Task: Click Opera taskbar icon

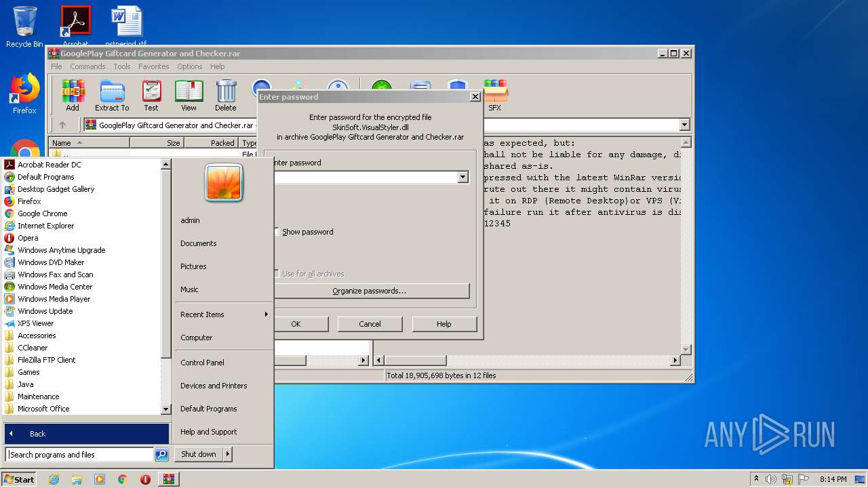Action: (x=145, y=479)
